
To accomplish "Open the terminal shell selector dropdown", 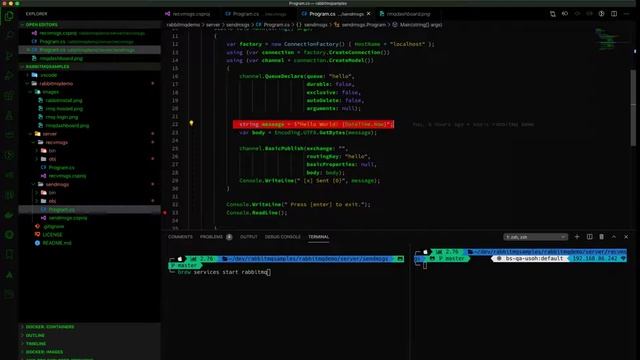I will coord(535,237).
